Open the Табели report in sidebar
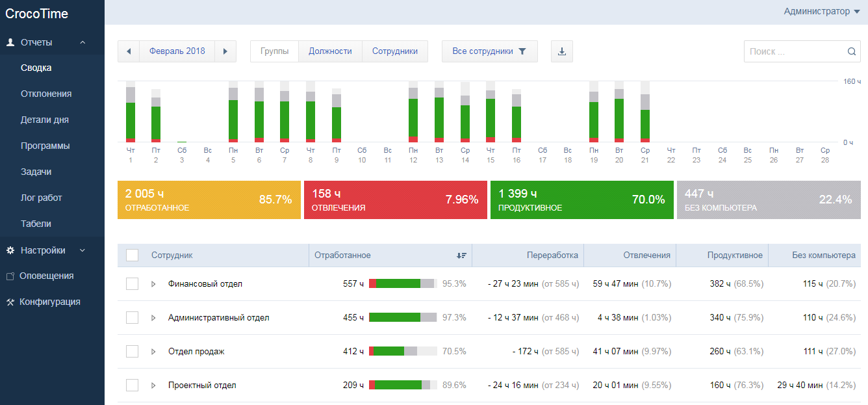The image size is (868, 405). 36,224
